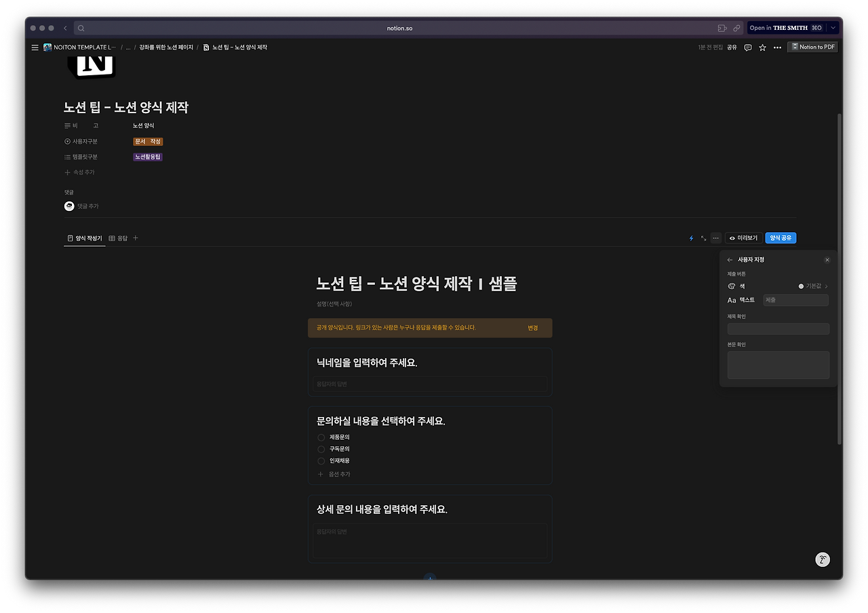Click the 미리보기 preview button
The height and width of the screenshot is (613, 868).
(743, 237)
